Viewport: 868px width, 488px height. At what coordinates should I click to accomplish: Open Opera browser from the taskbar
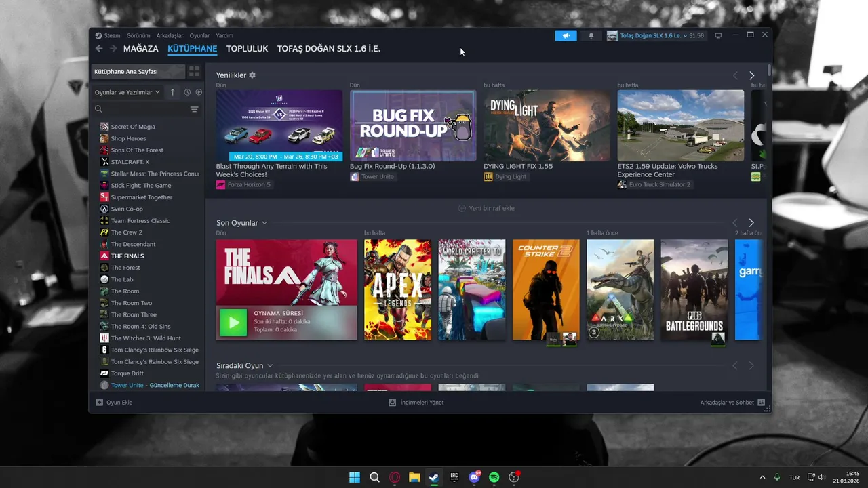pyautogui.click(x=395, y=477)
